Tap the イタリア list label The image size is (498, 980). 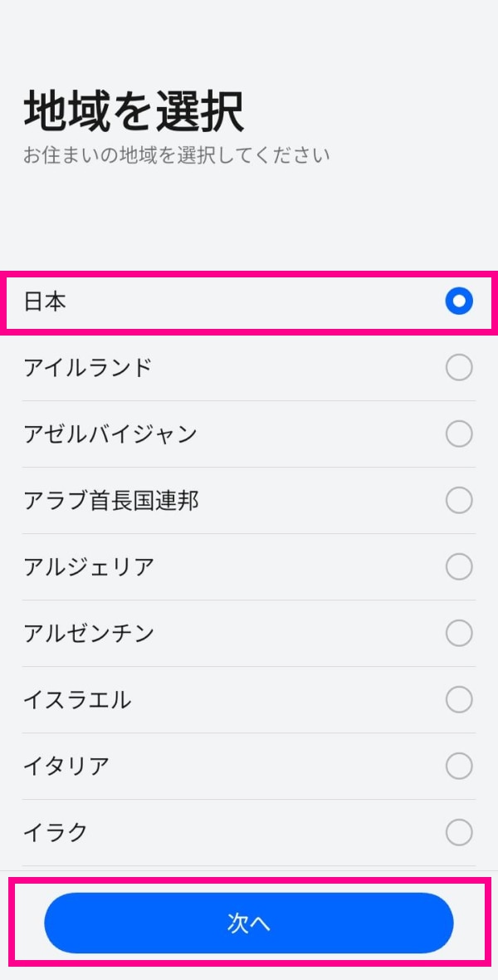click(66, 766)
